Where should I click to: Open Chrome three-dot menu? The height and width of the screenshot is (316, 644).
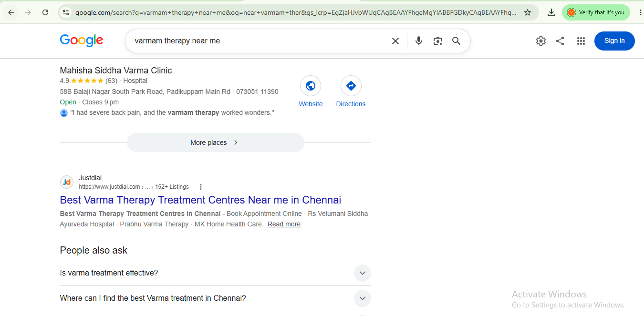tap(640, 12)
